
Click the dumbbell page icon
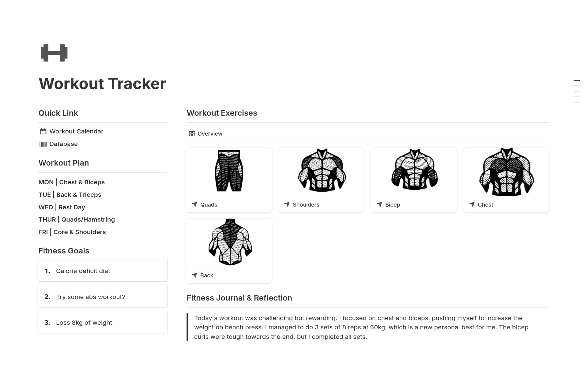54,53
